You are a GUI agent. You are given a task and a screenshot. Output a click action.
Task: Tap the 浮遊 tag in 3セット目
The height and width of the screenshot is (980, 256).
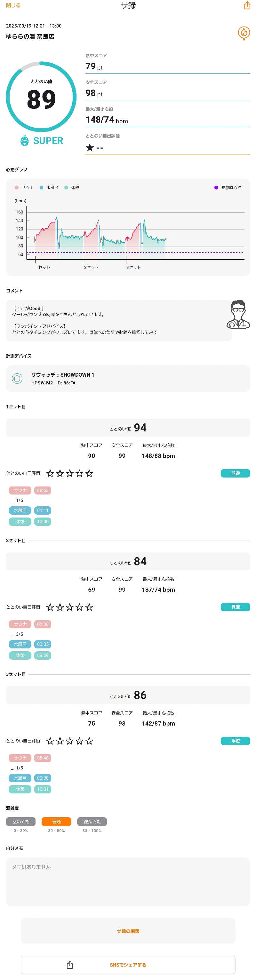tap(235, 741)
